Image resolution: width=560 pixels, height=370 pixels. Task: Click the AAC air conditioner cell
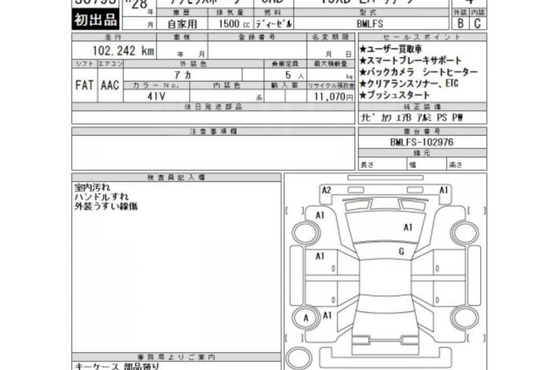pos(110,85)
